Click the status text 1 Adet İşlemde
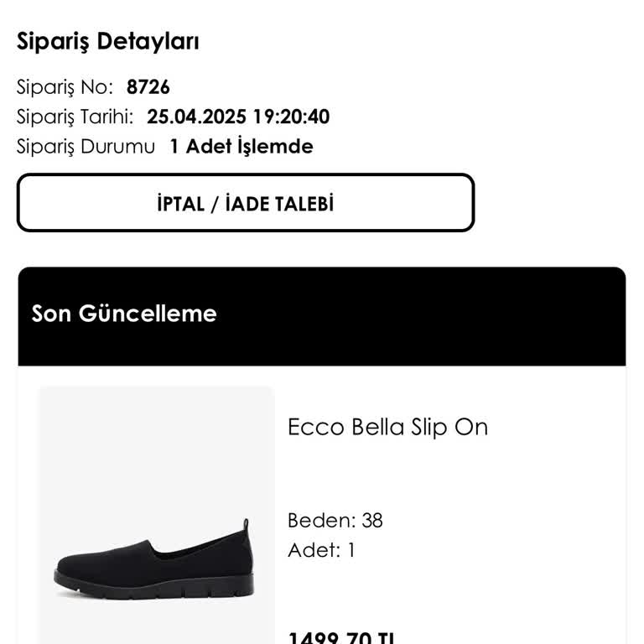Viewport: 644px width, 644px height. (x=241, y=147)
